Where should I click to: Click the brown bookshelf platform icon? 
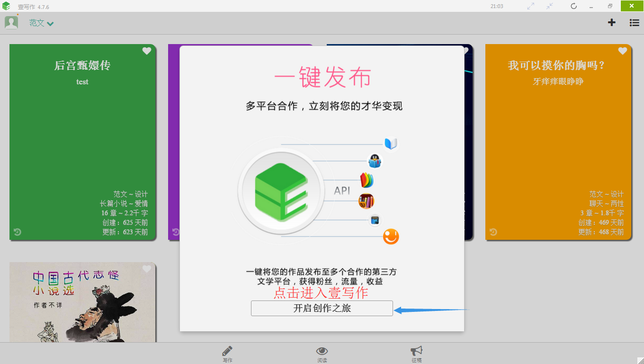pos(367,201)
